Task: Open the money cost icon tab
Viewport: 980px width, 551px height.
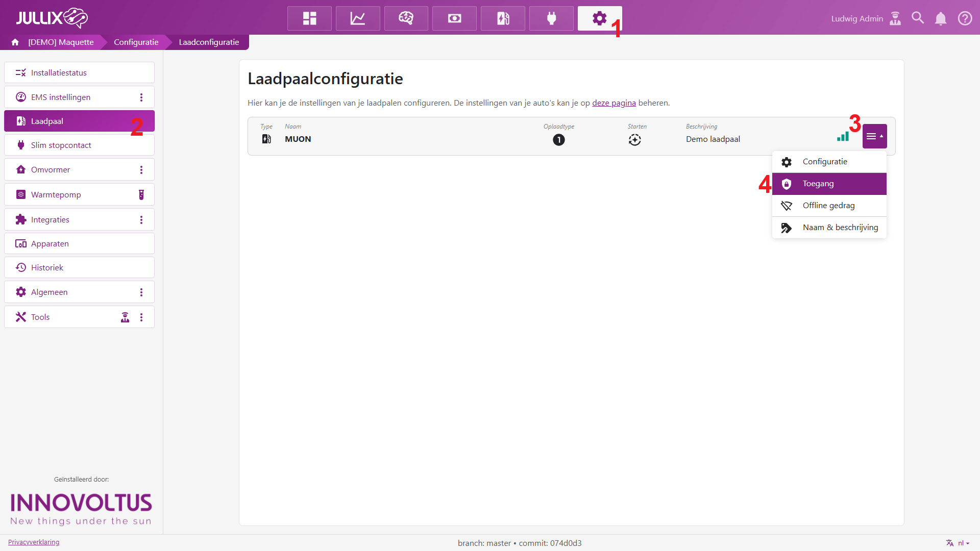Action: point(454,18)
